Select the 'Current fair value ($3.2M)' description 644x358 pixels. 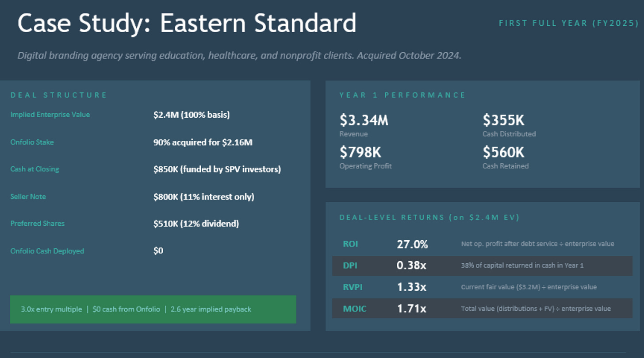coord(529,287)
